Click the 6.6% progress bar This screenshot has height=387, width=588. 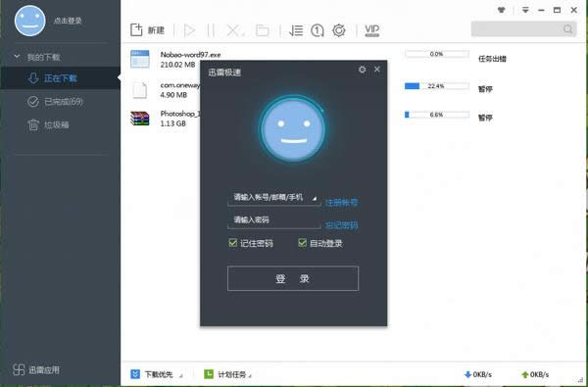(437, 115)
